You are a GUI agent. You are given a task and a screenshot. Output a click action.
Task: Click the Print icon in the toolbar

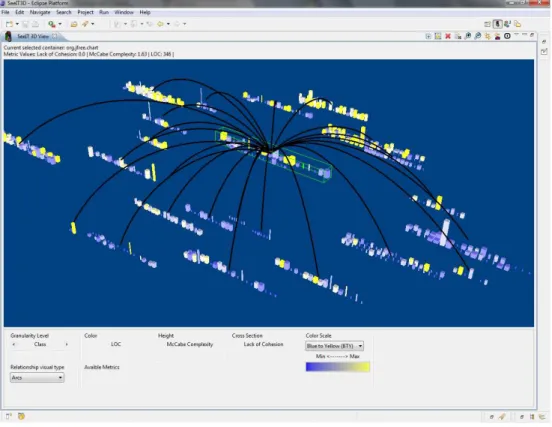tap(36, 24)
